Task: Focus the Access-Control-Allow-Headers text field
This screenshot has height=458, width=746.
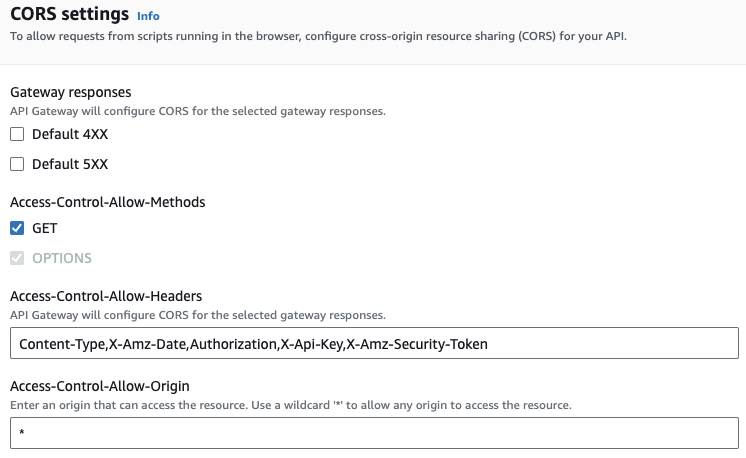Action: [374, 343]
